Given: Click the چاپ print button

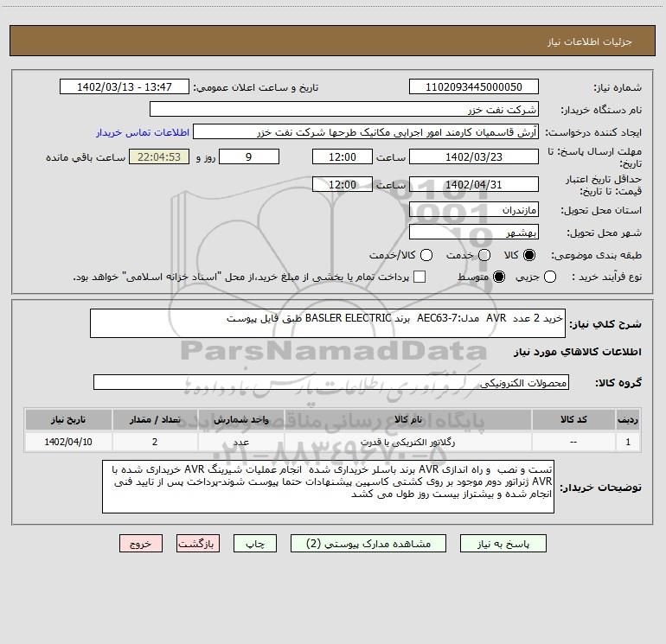Looking at the screenshot, I should coord(255,544).
